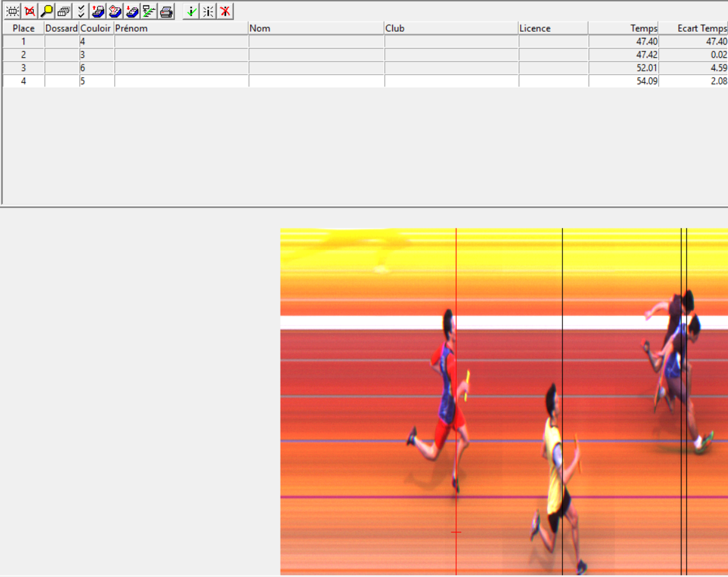Image resolution: width=728 pixels, height=577 pixels.
Task: Select the time cell 47.42
Action: point(623,55)
